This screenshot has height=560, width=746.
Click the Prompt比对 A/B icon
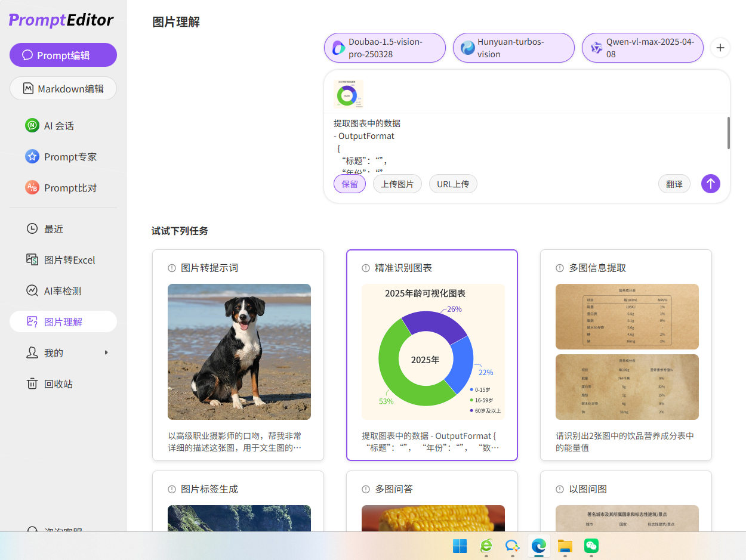32,188
